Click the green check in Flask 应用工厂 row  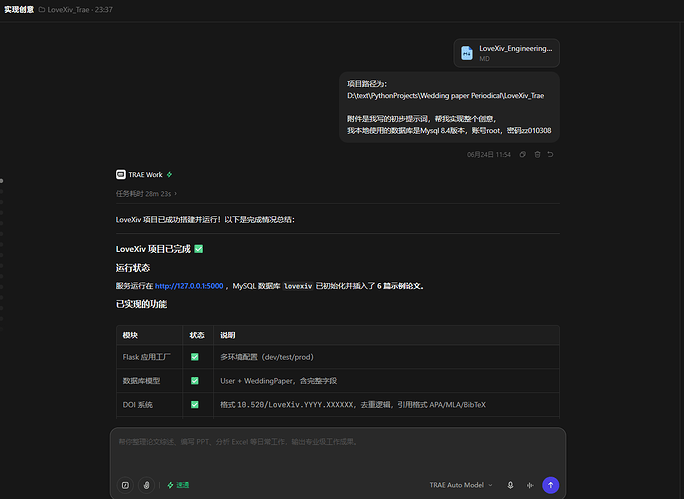pos(195,357)
